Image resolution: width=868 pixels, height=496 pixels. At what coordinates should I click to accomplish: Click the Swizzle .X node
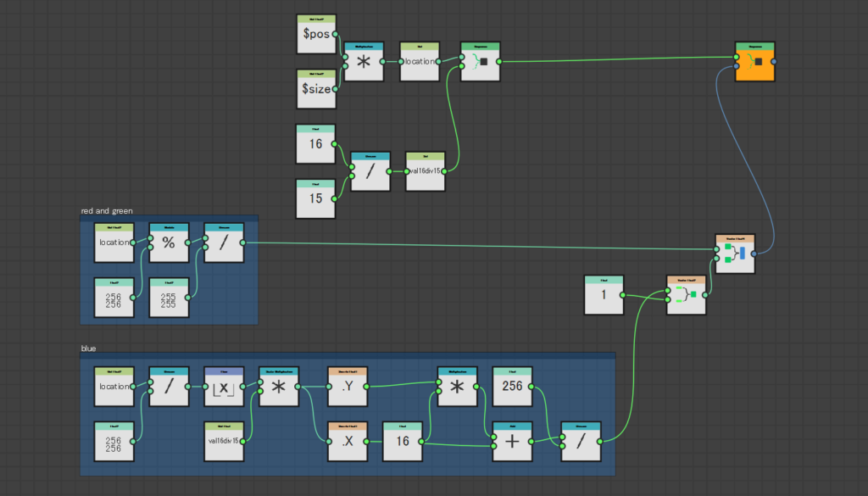pyautogui.click(x=348, y=442)
